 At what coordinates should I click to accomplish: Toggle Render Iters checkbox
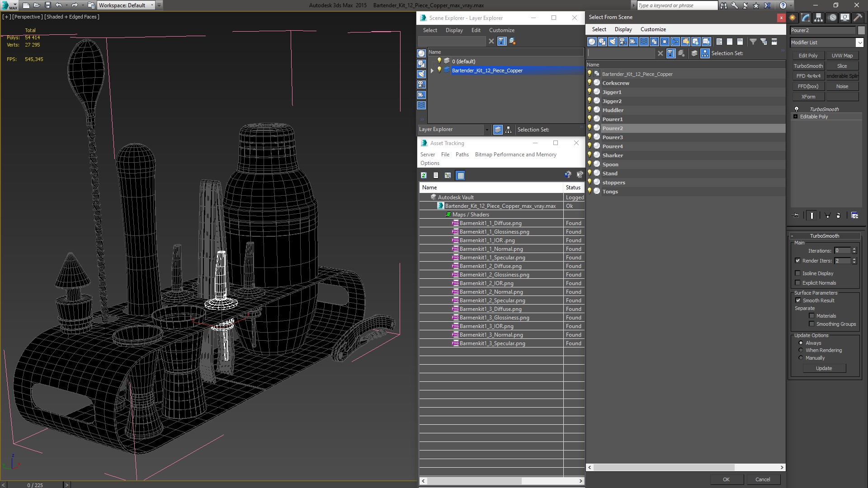pyautogui.click(x=797, y=261)
